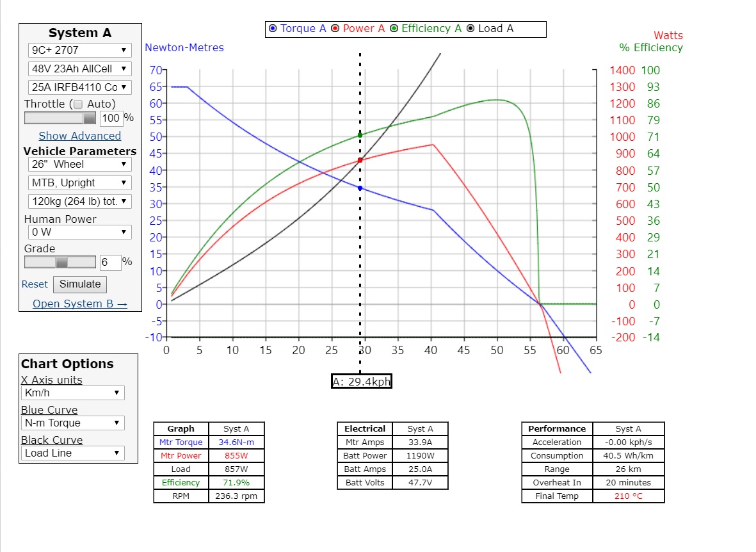Image resolution: width=756 pixels, height=552 pixels.
Task: Expand the 25A IRFB4110 controller dropdown
Action: tap(79, 87)
